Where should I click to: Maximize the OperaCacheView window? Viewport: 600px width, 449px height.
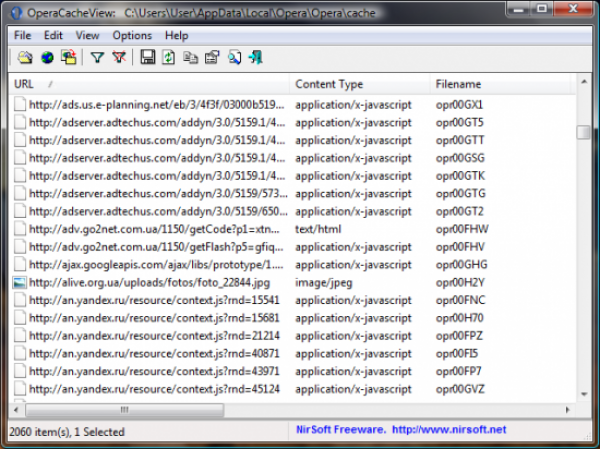(541, 8)
